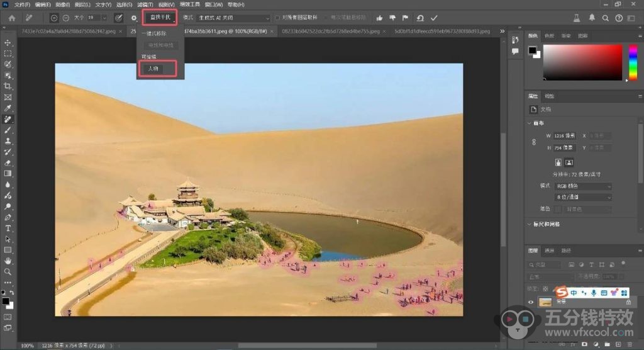Open the File(F) menu
Image resolution: width=644 pixels, height=350 pixels.
[22, 4]
